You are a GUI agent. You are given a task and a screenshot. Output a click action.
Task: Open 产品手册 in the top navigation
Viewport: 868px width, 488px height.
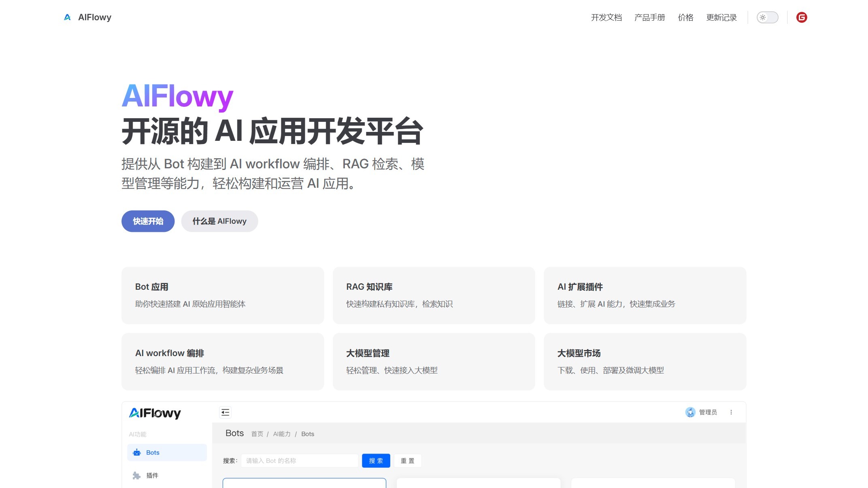point(649,17)
